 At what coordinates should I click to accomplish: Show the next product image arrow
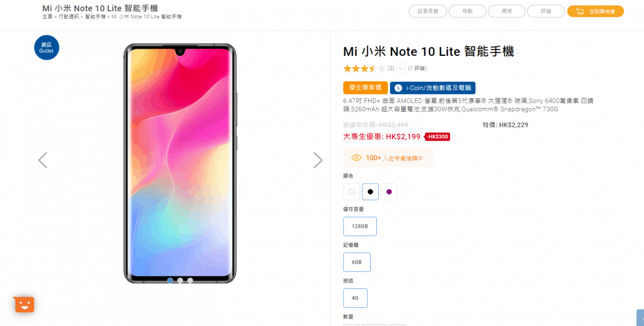[318, 160]
